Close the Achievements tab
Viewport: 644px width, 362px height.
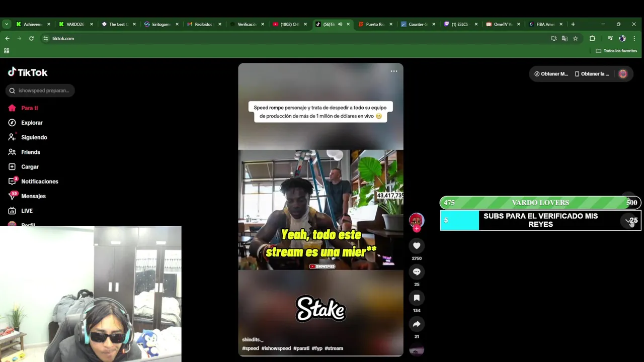(x=49, y=24)
